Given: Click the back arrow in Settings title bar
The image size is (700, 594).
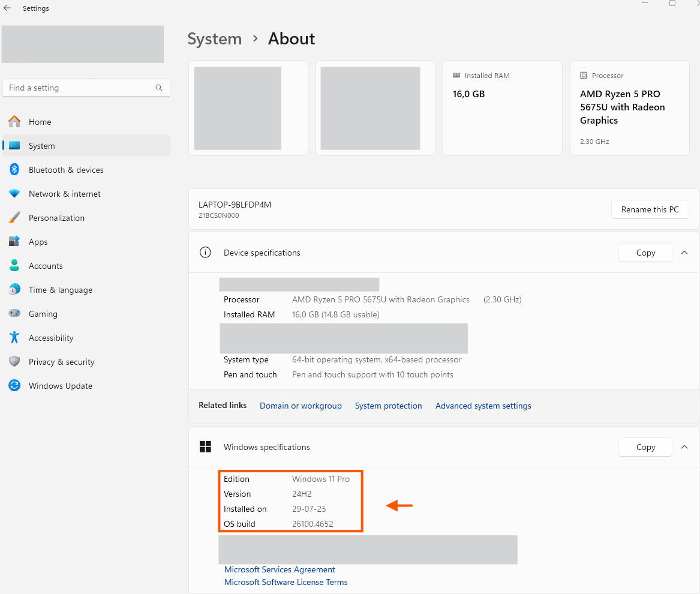Looking at the screenshot, I should click(7, 8).
